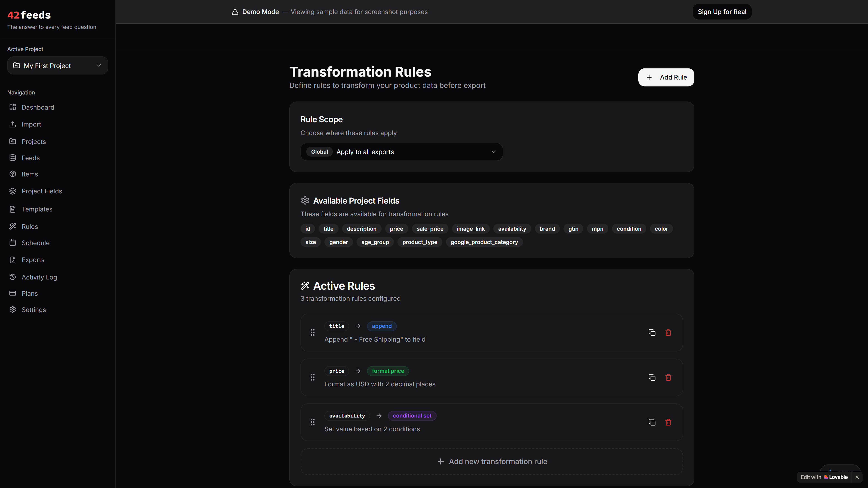Select the gtin field chip
Image resolution: width=868 pixels, height=488 pixels.
pyautogui.click(x=573, y=229)
